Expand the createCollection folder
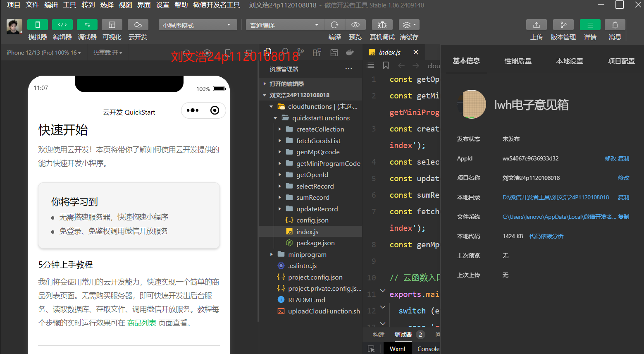The width and height of the screenshot is (644, 354). [279, 129]
